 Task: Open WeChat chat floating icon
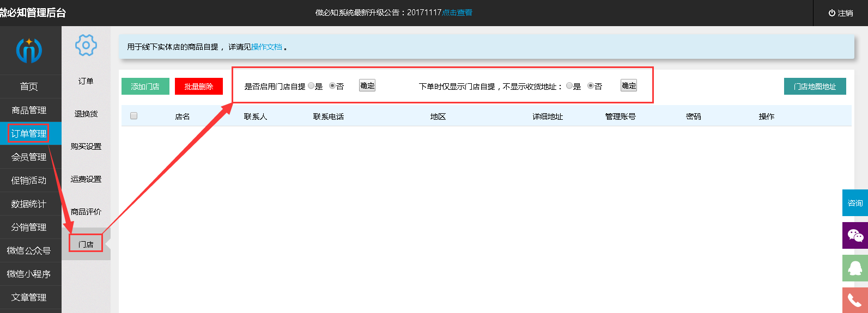point(855,235)
